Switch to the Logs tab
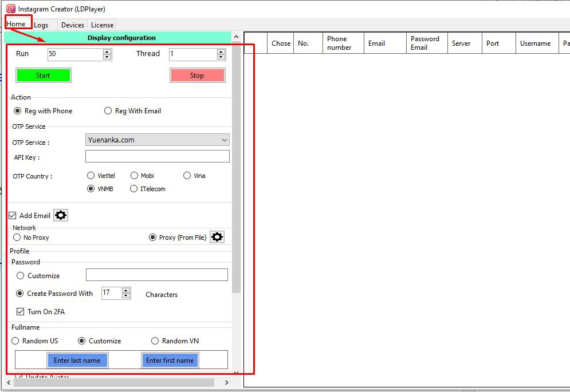Viewport: 570px width, 392px height. point(41,25)
